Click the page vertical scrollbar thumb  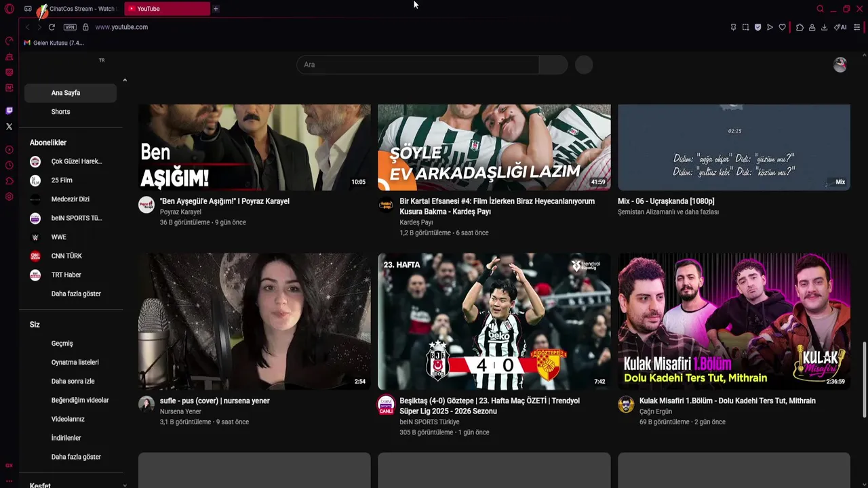pos(864,380)
